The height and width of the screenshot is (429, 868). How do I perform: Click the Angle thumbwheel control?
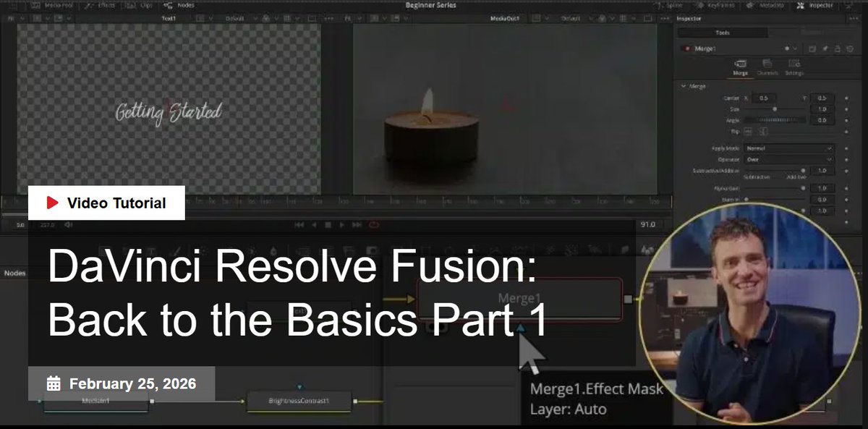(x=775, y=120)
